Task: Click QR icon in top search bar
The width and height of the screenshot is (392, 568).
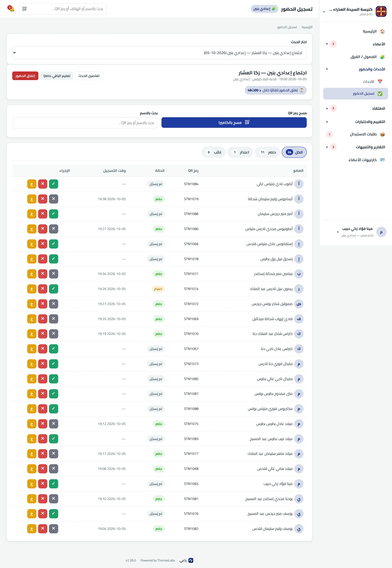Action: pyautogui.click(x=24, y=9)
